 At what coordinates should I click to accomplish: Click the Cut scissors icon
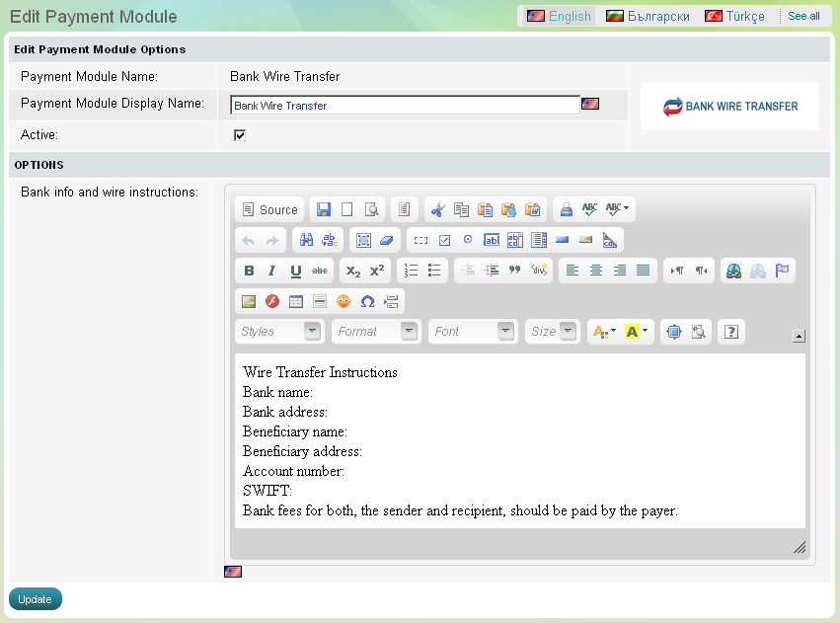(x=437, y=209)
